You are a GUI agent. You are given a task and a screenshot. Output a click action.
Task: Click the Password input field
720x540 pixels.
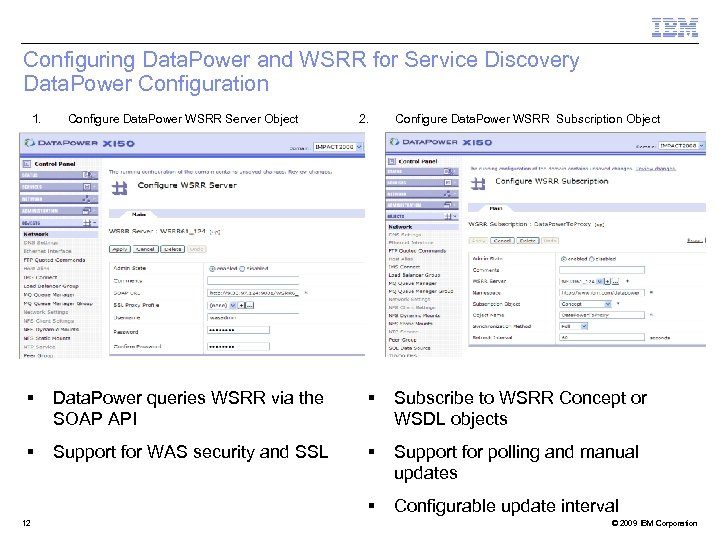pyautogui.click(x=238, y=330)
